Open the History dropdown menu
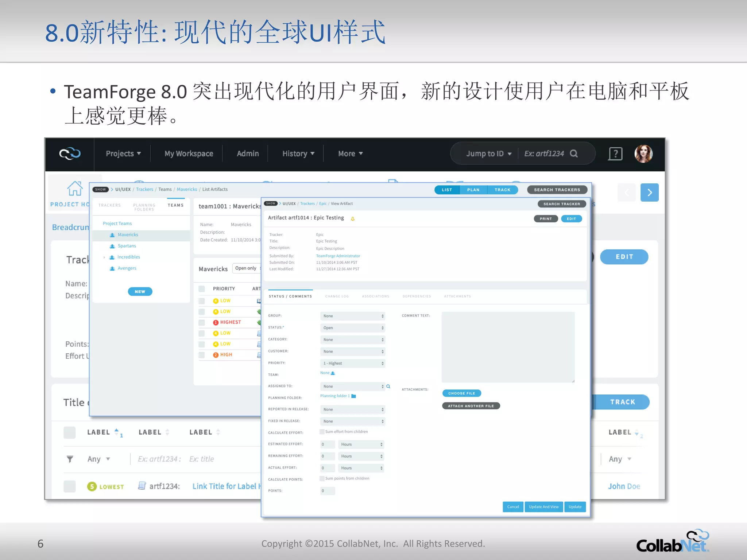The image size is (747, 560). [298, 153]
